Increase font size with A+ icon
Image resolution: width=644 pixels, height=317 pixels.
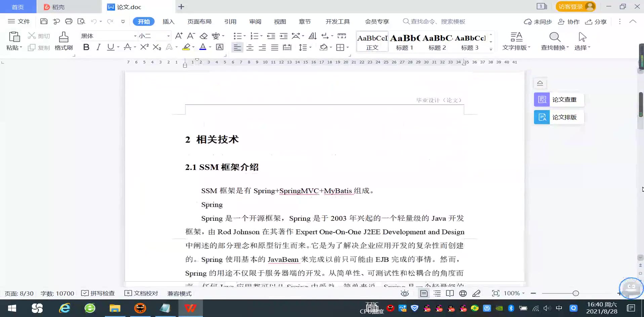click(179, 36)
